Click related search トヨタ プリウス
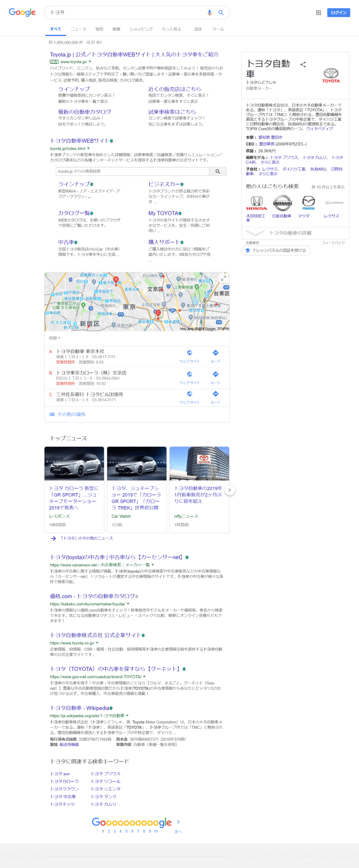This screenshot has width=359, height=868. pyautogui.click(x=106, y=774)
